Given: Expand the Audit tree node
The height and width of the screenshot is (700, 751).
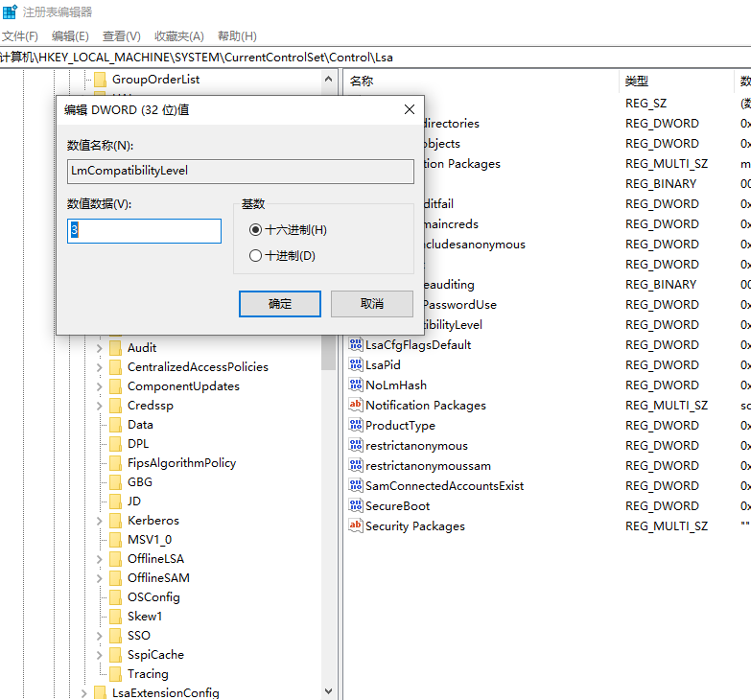Looking at the screenshot, I should click(99, 348).
